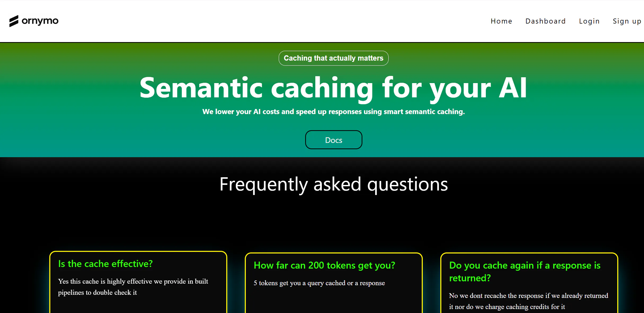Select Sign up in the navigation
Screen dimensions: 644x313
pyautogui.click(x=627, y=21)
